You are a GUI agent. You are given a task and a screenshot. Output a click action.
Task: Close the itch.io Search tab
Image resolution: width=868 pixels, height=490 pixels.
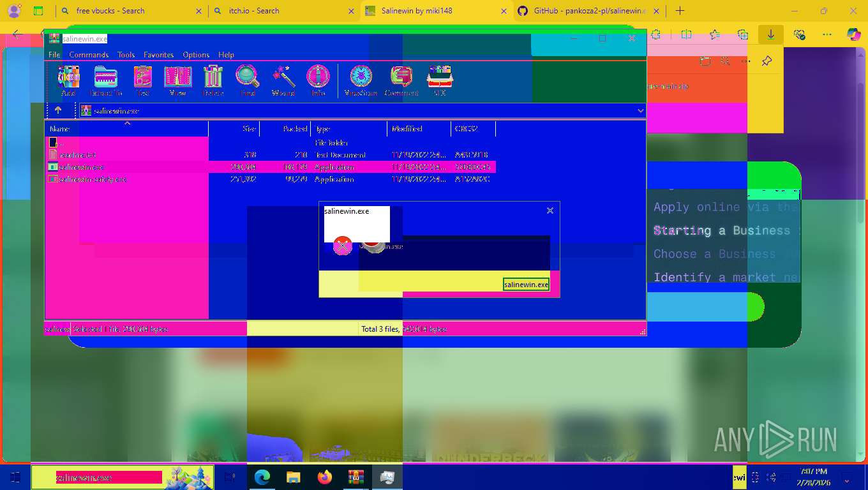point(351,11)
